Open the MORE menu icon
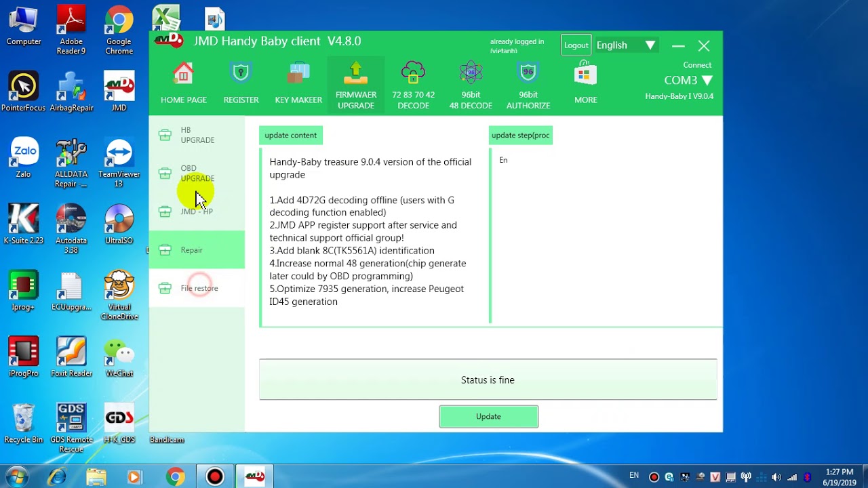This screenshot has height=488, width=868. [586, 73]
